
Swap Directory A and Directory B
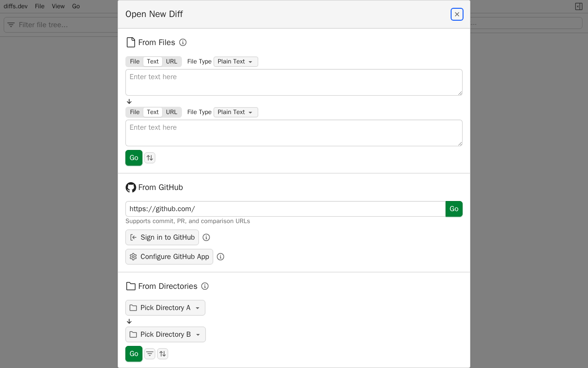coord(163,354)
